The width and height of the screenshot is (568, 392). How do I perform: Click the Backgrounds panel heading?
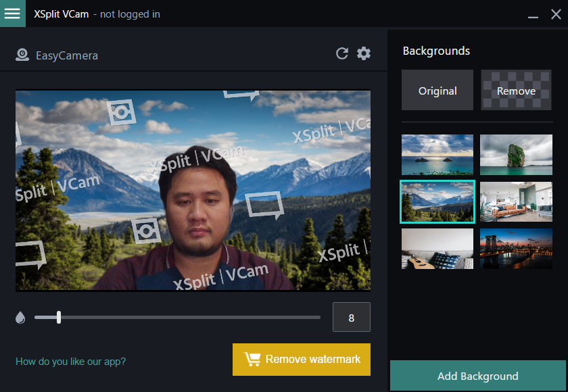pyautogui.click(x=436, y=51)
